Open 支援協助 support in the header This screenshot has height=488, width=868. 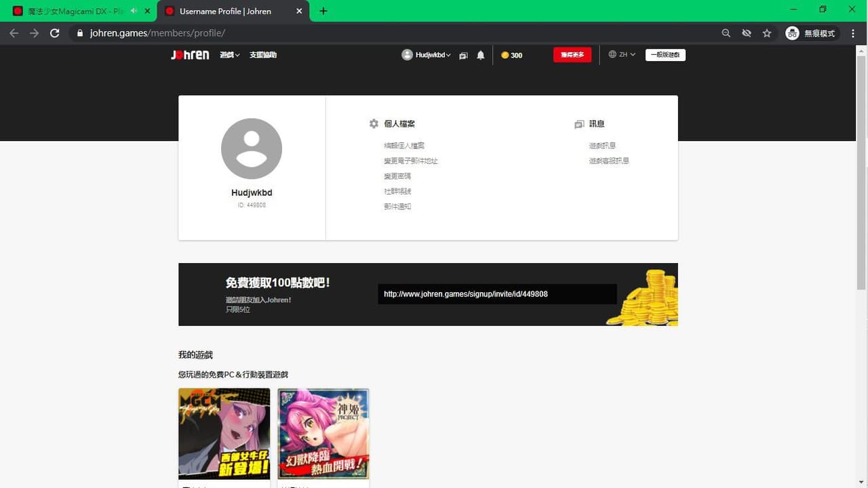pyautogui.click(x=263, y=55)
